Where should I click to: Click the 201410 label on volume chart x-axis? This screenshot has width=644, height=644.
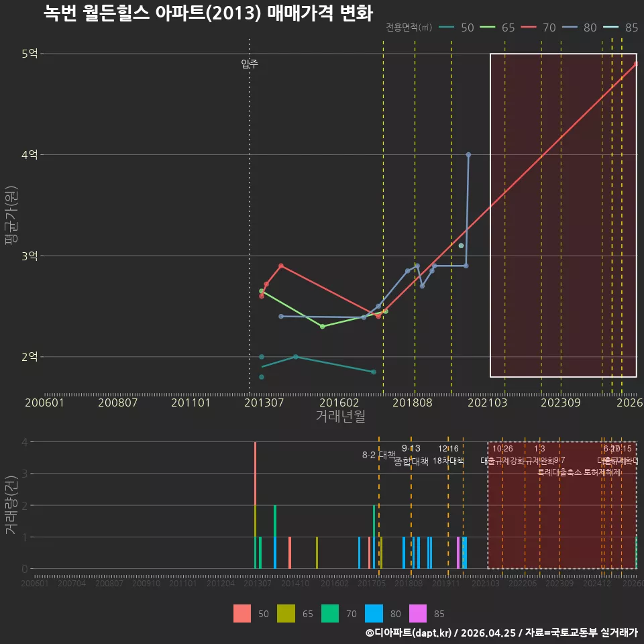[x=295, y=583]
